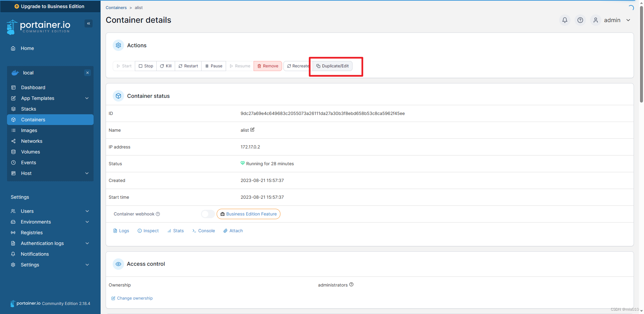Open Stacks in the sidebar
The width and height of the screenshot is (644, 314).
[50, 109]
